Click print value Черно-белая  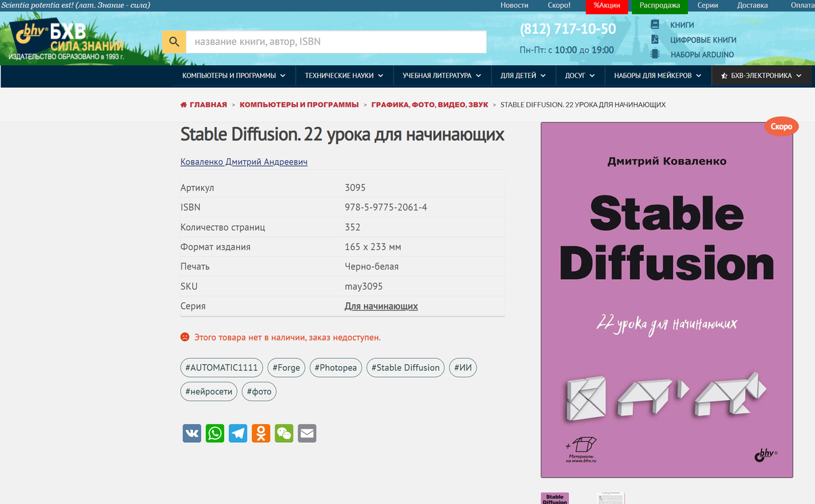(372, 267)
